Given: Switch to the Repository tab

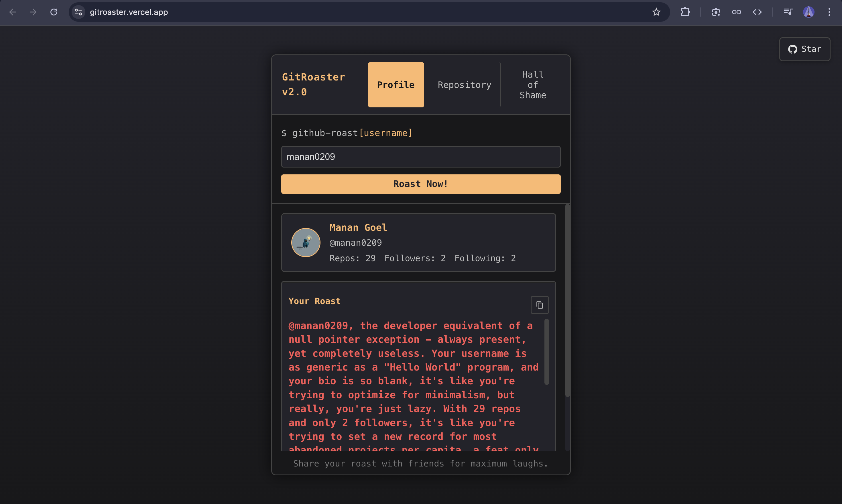Looking at the screenshot, I should tap(464, 84).
